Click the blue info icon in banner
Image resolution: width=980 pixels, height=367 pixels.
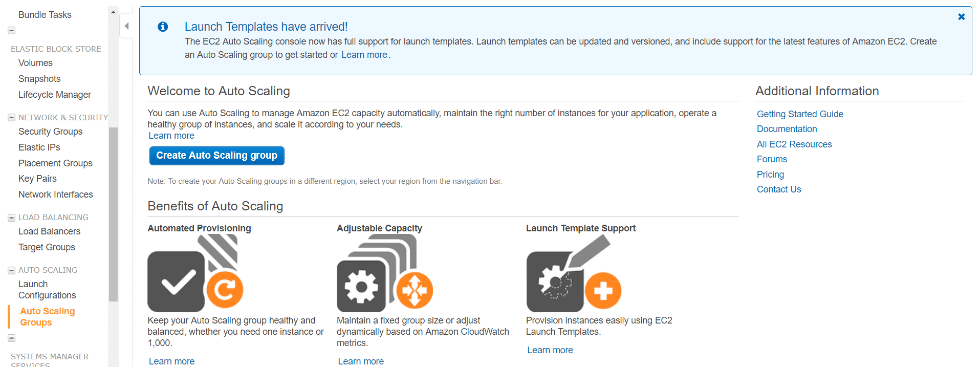pos(163,27)
